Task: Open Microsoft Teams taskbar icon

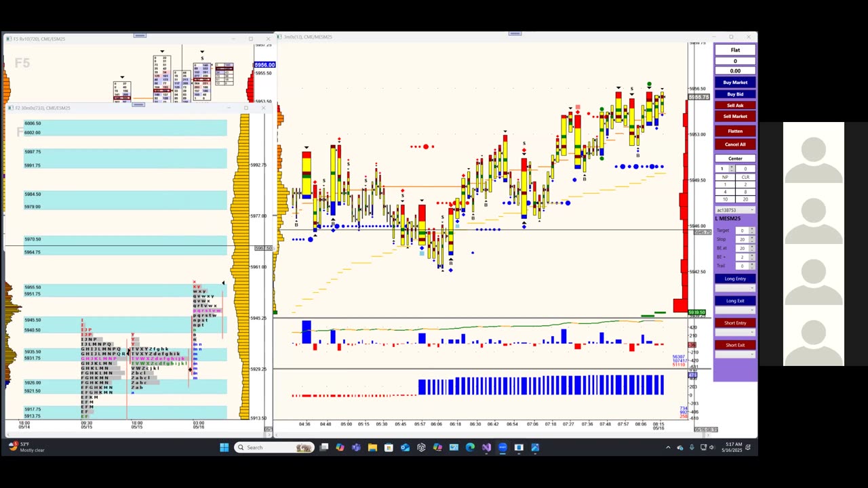Action: pos(356,447)
